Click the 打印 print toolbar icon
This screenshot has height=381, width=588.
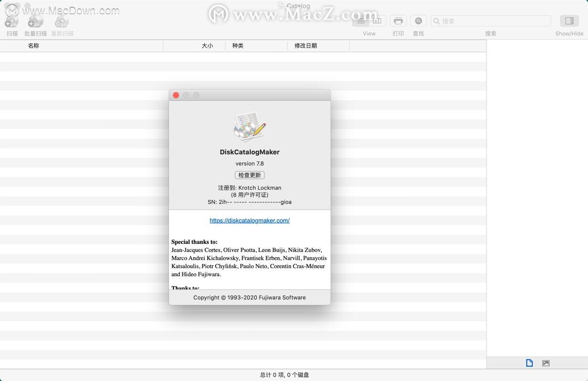398,21
